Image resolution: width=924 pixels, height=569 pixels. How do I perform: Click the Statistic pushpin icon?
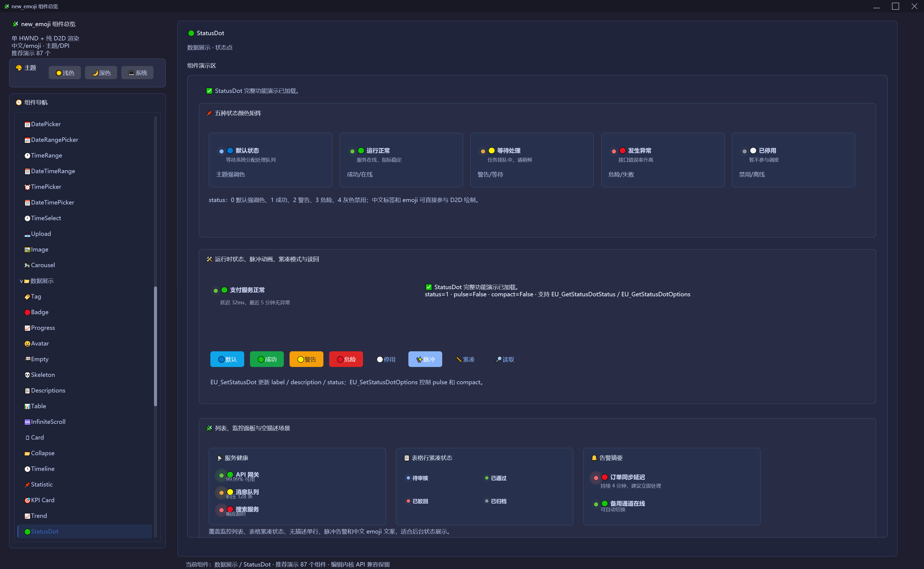point(27,485)
